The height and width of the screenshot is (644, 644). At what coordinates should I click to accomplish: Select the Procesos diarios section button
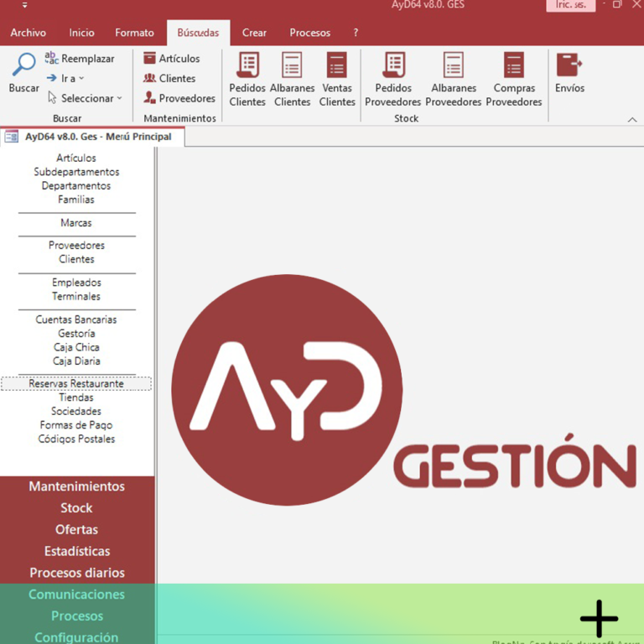click(77, 573)
